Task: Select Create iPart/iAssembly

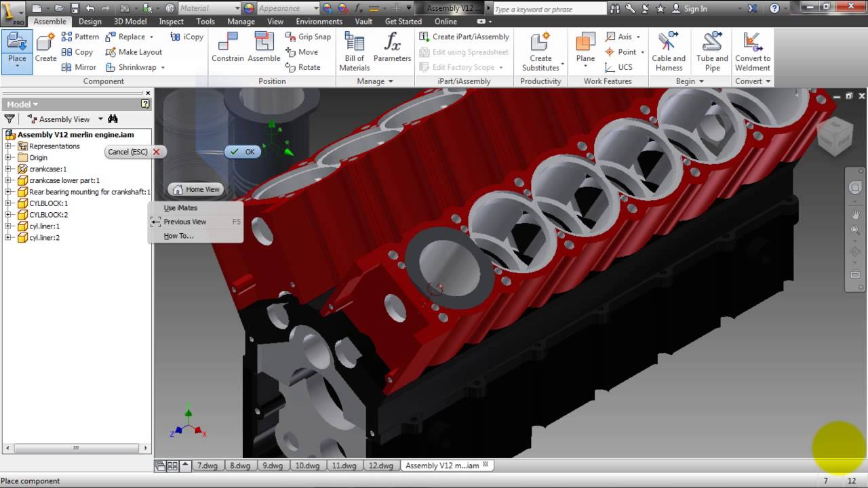Action: click(x=464, y=37)
